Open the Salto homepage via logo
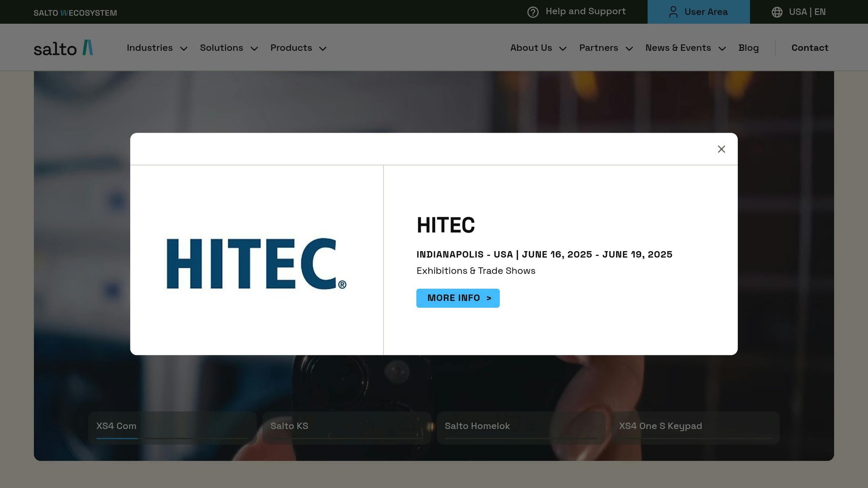This screenshot has height=488, width=868. click(x=64, y=48)
